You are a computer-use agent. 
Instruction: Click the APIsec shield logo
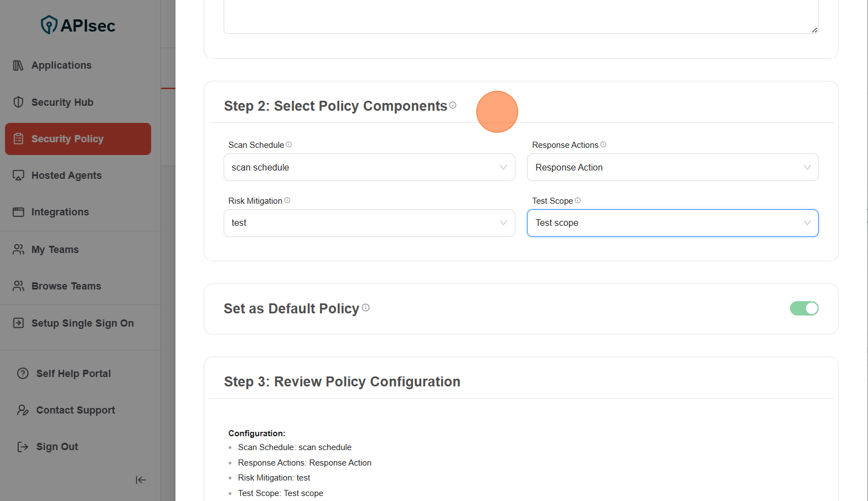(49, 25)
